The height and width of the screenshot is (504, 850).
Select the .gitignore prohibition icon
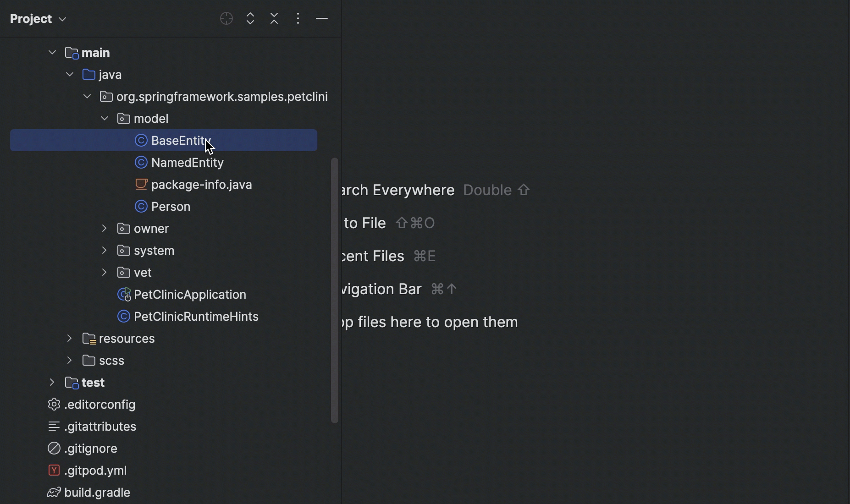(x=53, y=449)
